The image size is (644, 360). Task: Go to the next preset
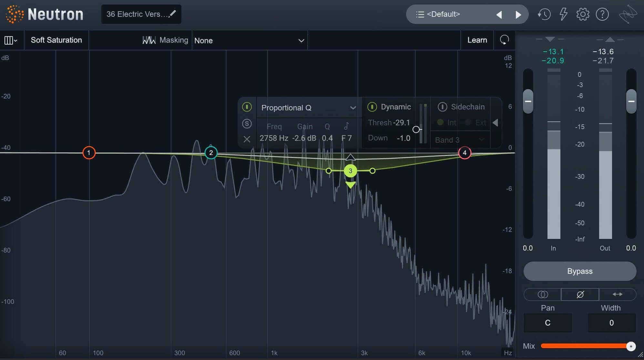(518, 15)
